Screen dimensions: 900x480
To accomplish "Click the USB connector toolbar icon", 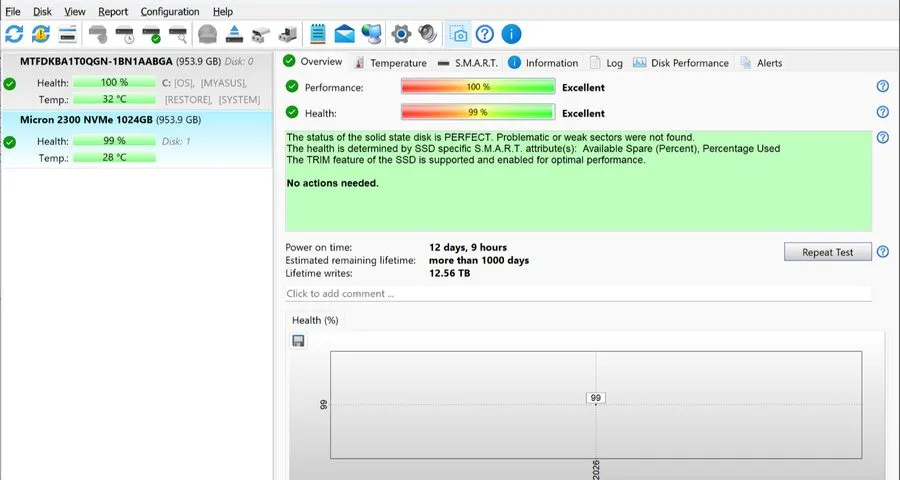I will pos(261,34).
